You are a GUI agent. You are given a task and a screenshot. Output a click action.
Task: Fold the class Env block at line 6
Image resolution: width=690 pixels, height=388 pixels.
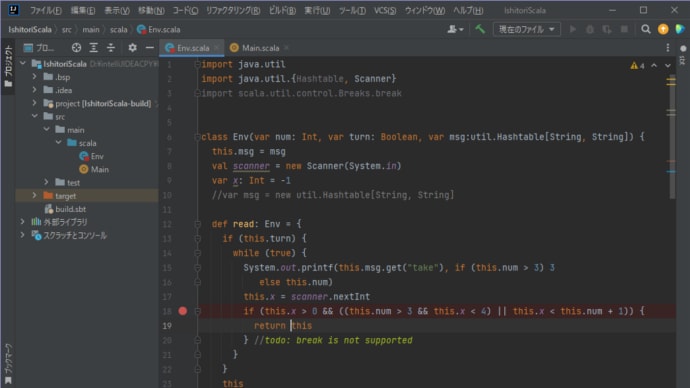[x=197, y=137]
